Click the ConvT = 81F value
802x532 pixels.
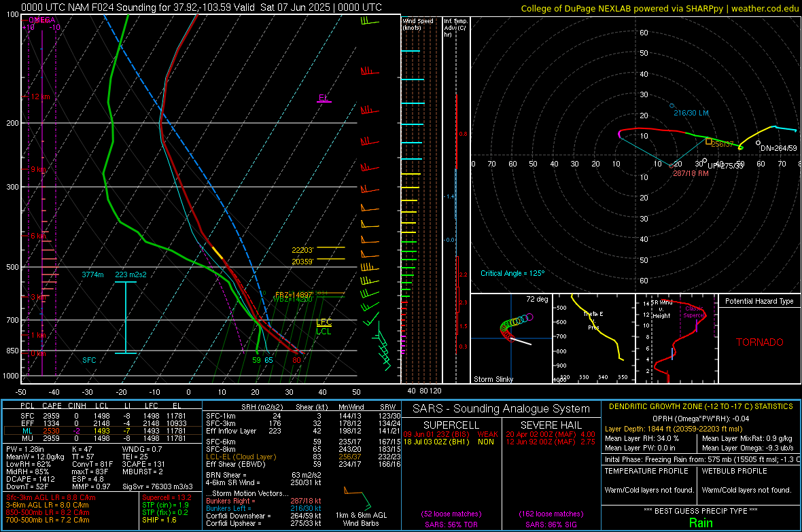pyautogui.click(x=92, y=464)
